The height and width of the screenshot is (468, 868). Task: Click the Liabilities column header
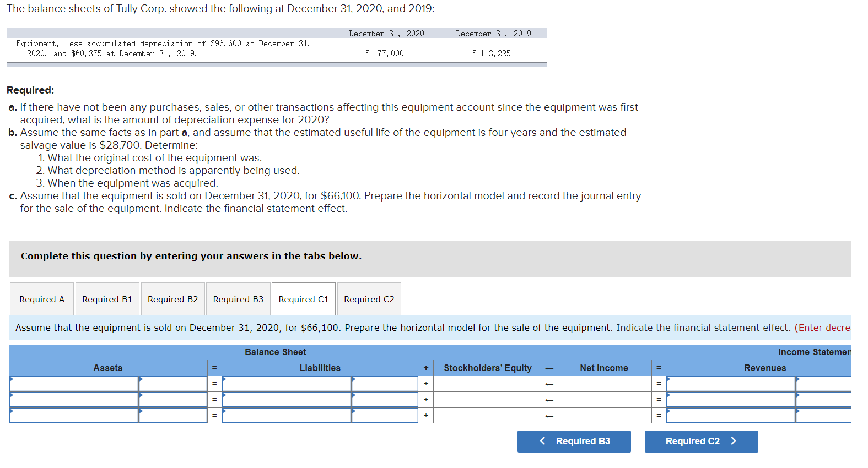[320, 368]
